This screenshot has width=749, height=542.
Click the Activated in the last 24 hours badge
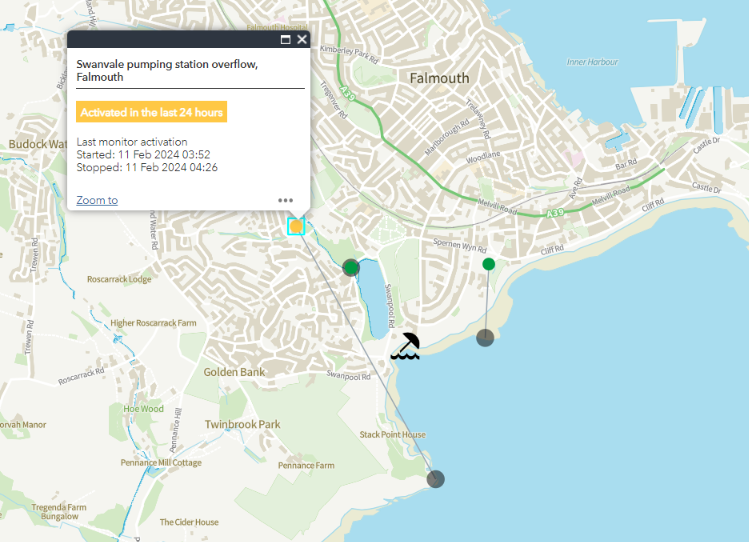click(x=151, y=112)
